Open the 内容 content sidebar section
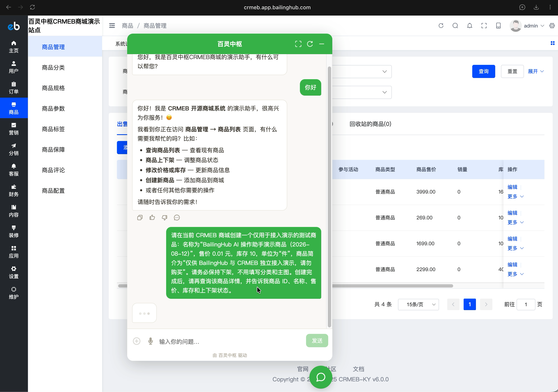Viewport: 558px width, 392px height. click(x=14, y=211)
